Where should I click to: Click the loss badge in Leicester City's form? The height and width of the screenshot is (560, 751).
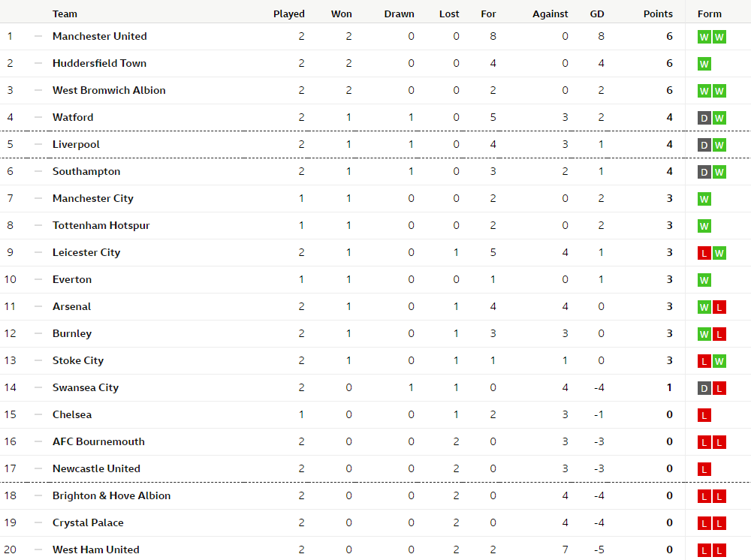pyautogui.click(x=704, y=253)
